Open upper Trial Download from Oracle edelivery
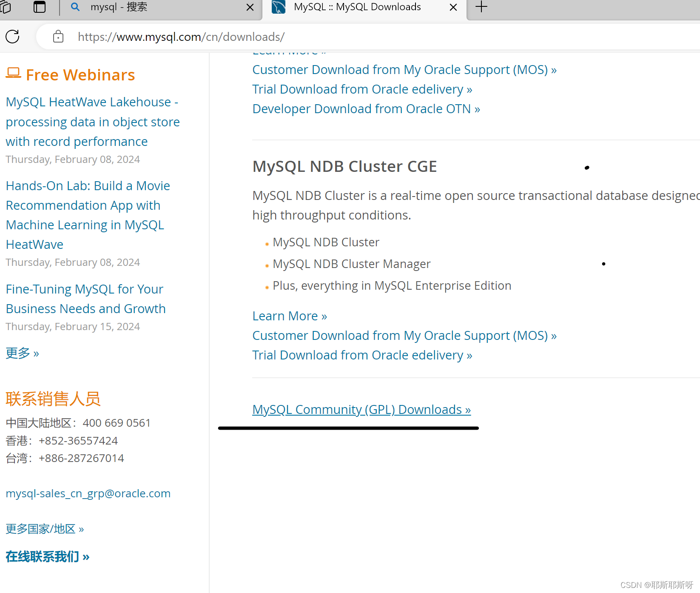Screen dimensions: 700x593 click(x=362, y=89)
